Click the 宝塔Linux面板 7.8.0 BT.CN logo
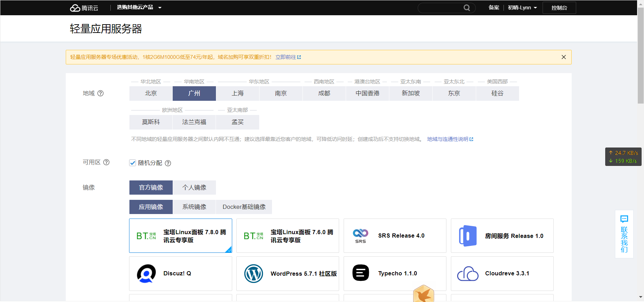This screenshot has width=644, height=302. click(146, 236)
